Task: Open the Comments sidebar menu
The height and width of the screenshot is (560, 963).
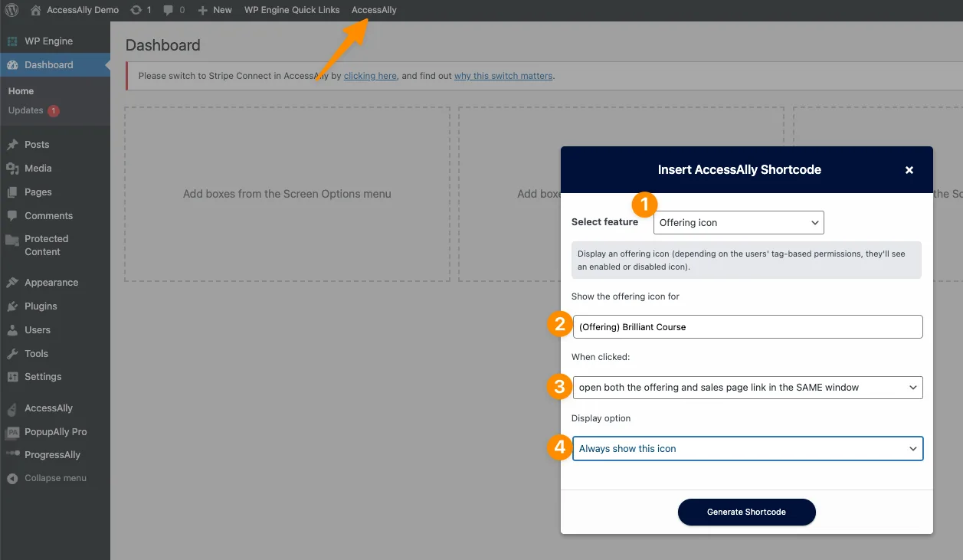Action: pyautogui.click(x=55, y=216)
